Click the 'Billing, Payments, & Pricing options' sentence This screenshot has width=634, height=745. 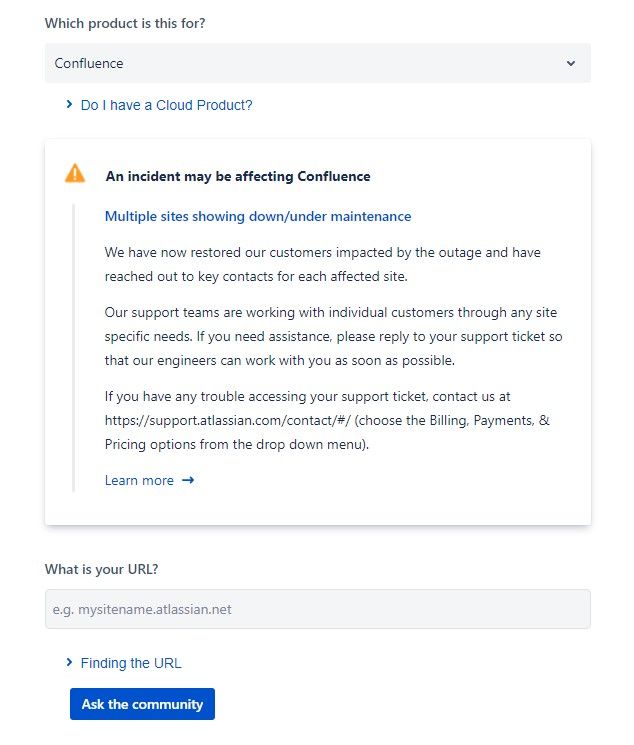click(x=327, y=432)
